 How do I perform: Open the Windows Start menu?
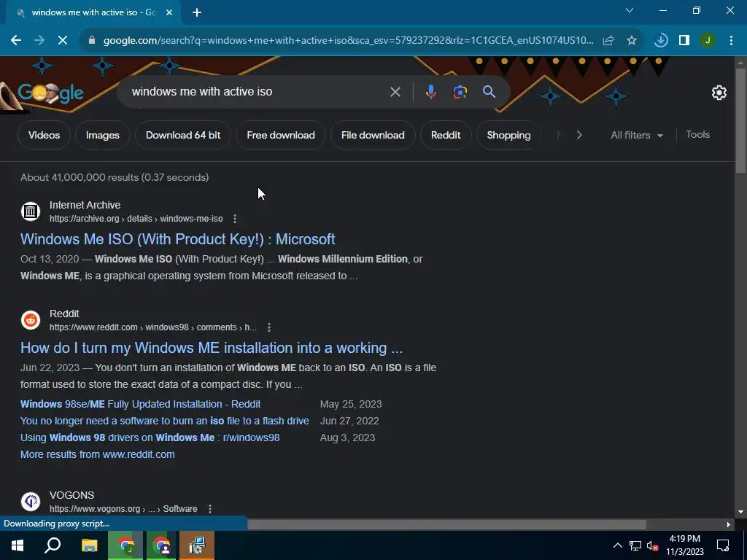pyautogui.click(x=18, y=545)
